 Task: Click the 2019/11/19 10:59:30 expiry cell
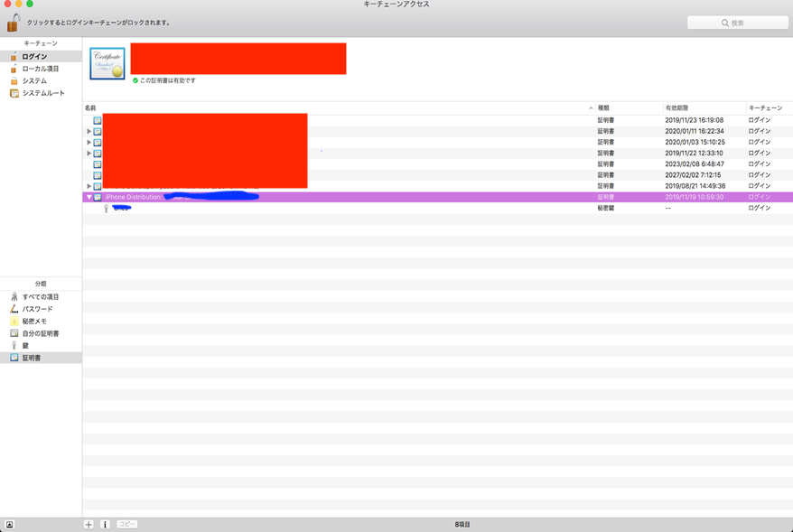694,197
